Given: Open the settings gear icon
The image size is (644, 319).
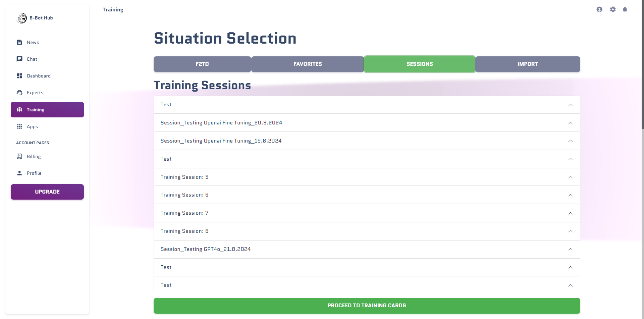Looking at the screenshot, I should click(613, 9).
